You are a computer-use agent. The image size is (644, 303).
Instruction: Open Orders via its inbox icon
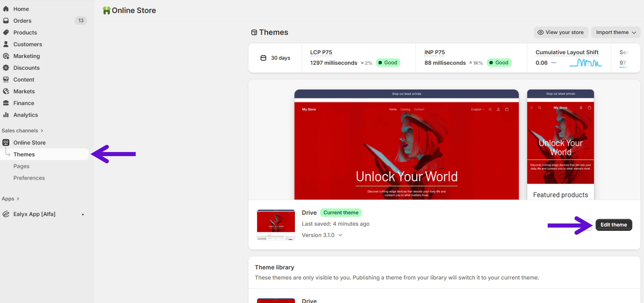6,21
